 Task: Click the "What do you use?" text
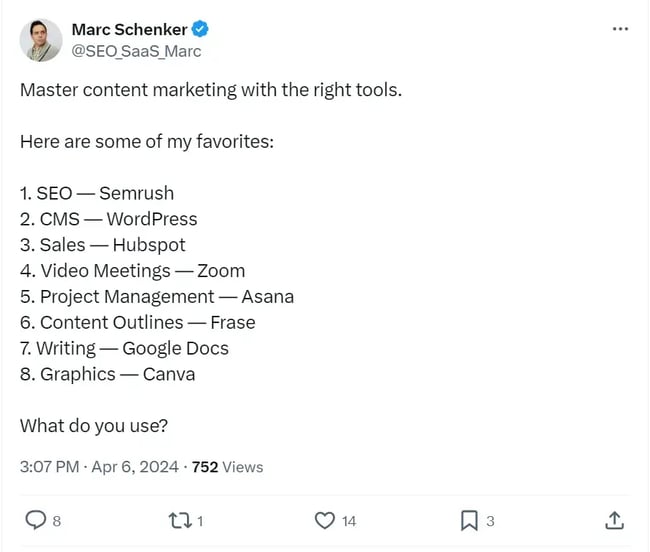click(x=94, y=426)
